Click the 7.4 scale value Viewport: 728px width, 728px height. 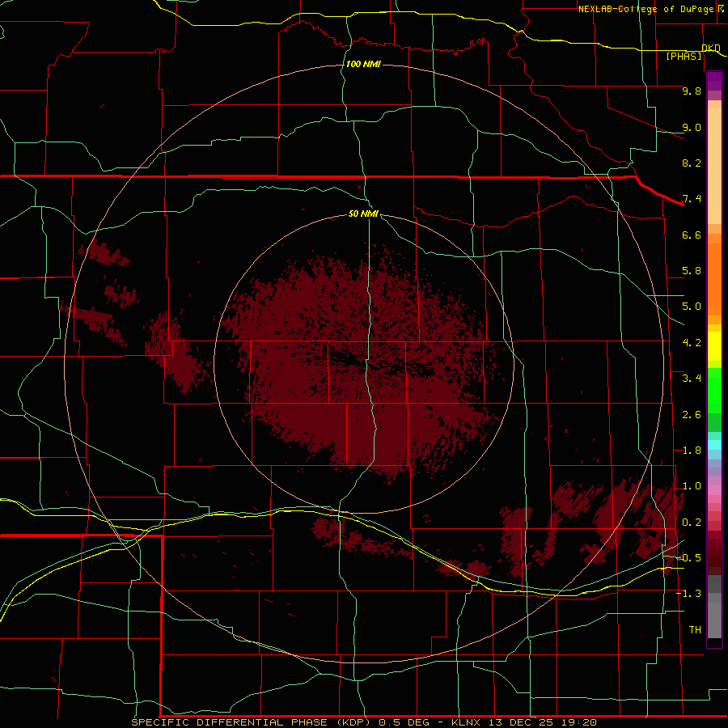tap(692, 199)
